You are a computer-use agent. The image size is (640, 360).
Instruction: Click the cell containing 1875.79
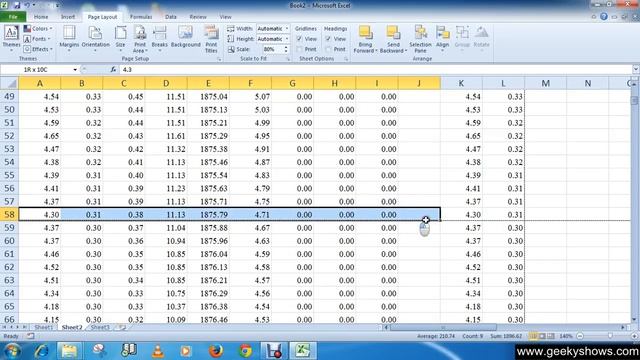[208, 214]
